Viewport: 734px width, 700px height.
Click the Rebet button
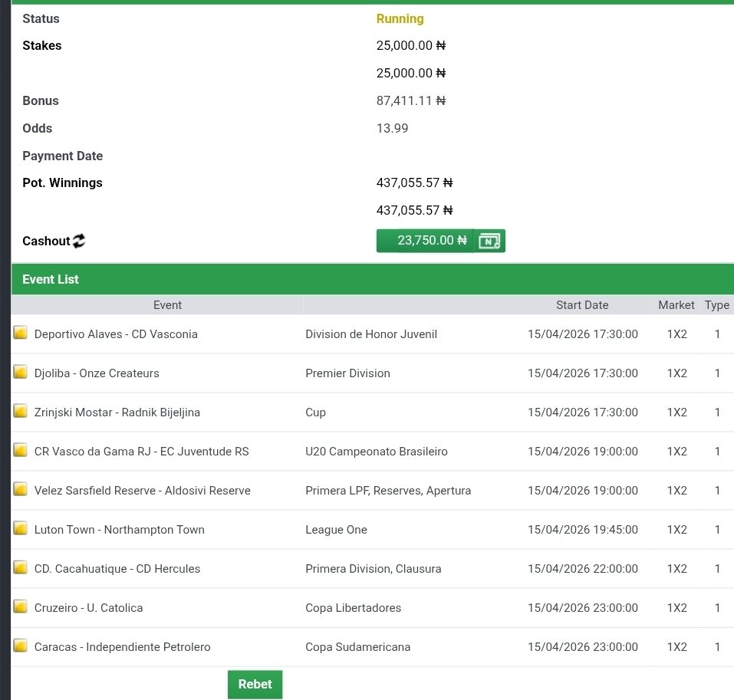[x=255, y=684]
